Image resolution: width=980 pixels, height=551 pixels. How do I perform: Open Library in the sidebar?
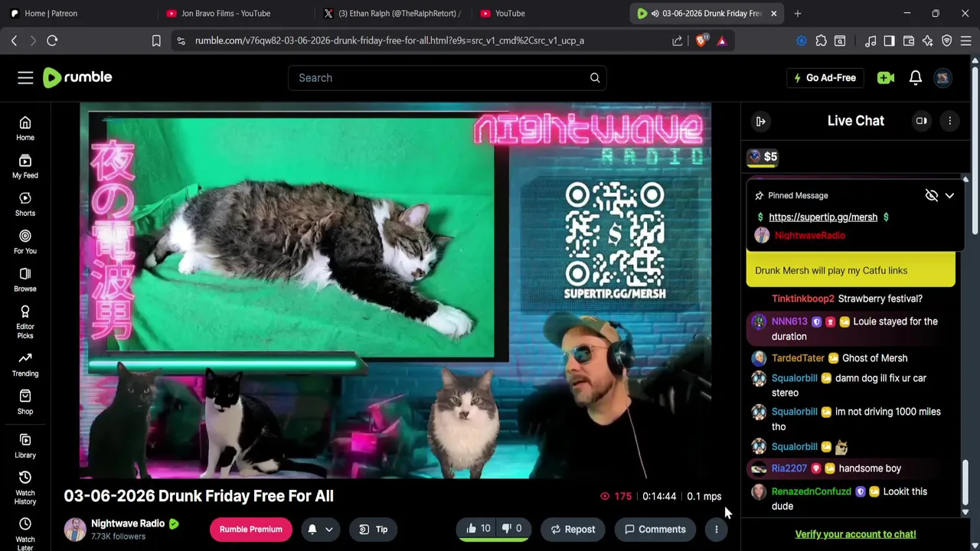point(25,446)
